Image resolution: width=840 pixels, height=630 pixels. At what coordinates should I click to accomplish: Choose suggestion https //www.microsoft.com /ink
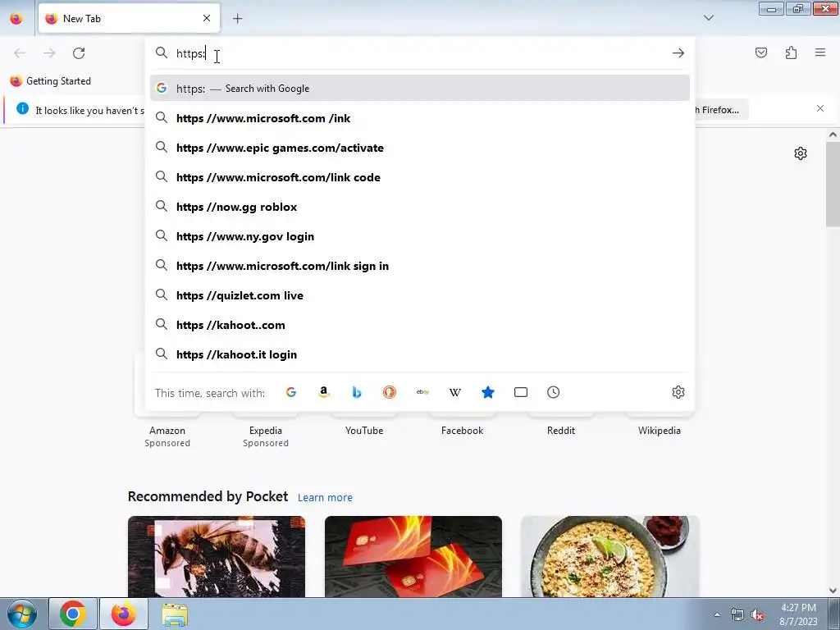[420, 118]
